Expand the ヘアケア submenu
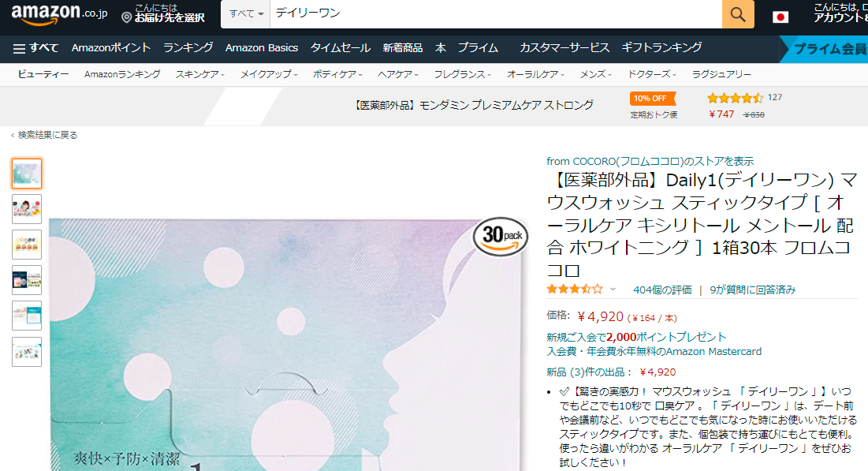 [398, 74]
